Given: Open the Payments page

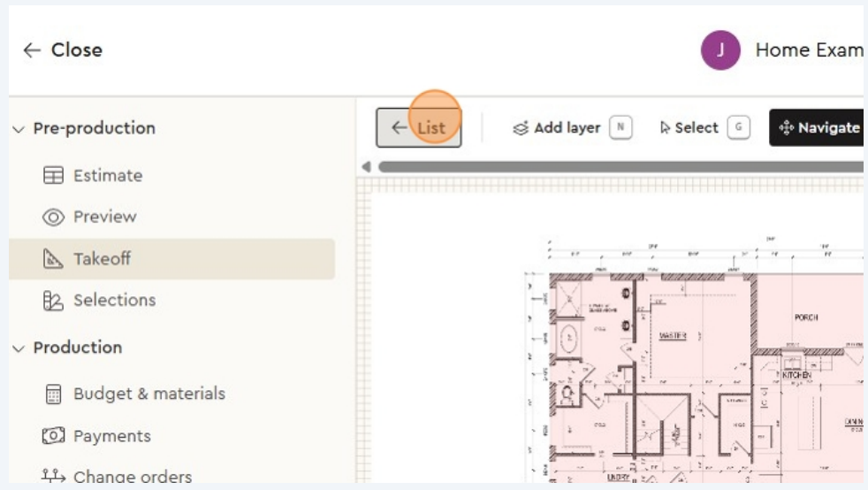Looking at the screenshot, I should click(111, 436).
